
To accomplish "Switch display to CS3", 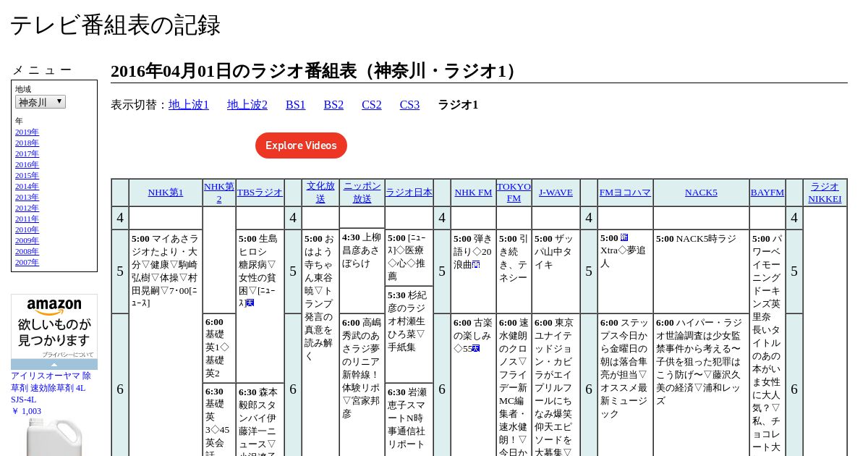I will pos(409,105).
